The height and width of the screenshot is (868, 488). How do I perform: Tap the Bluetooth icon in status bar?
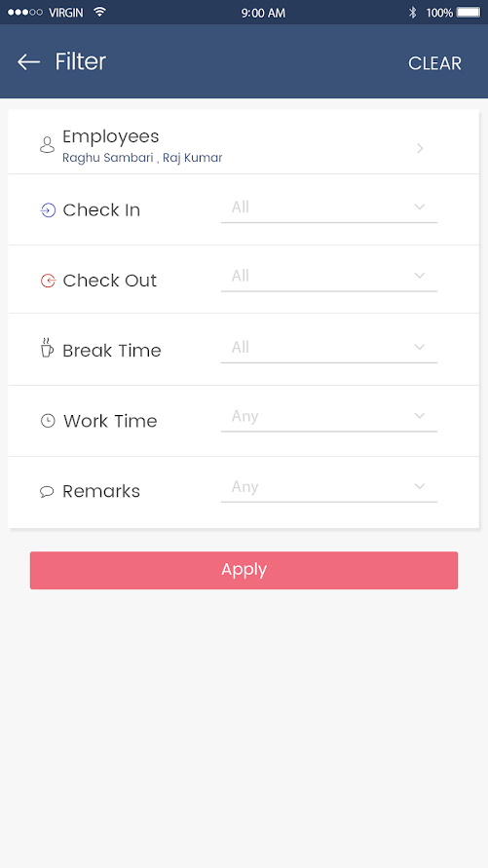click(x=412, y=13)
